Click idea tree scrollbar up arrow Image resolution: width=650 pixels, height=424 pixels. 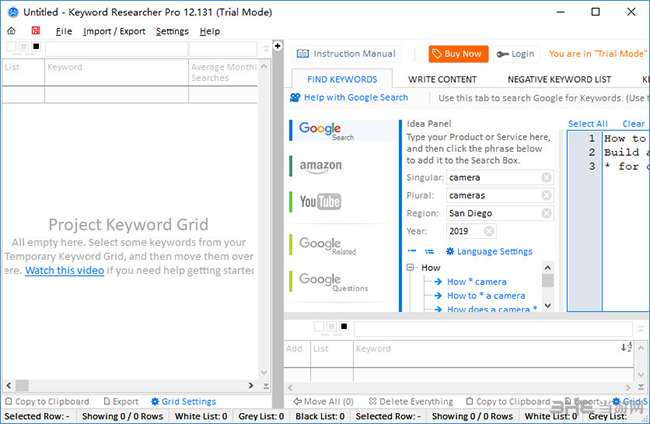coord(548,268)
